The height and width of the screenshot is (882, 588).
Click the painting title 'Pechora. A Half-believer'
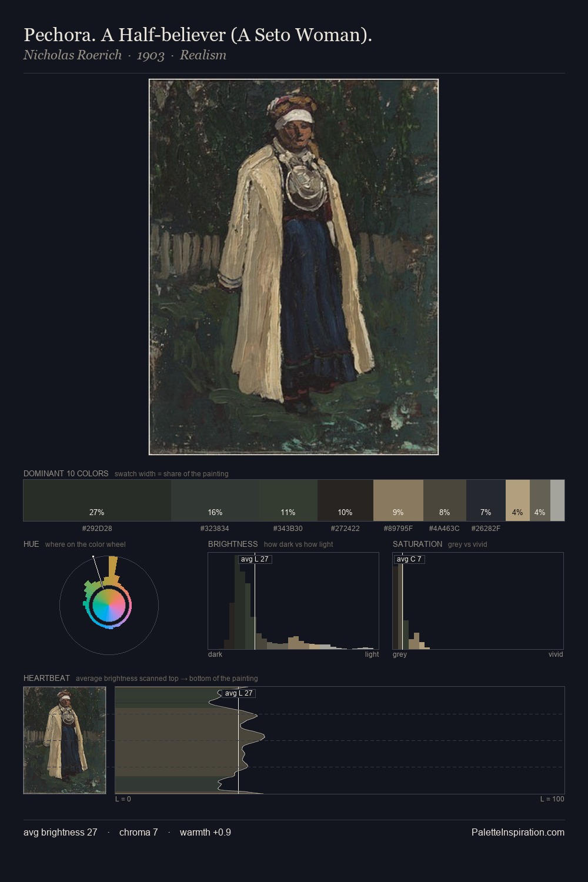click(x=198, y=35)
